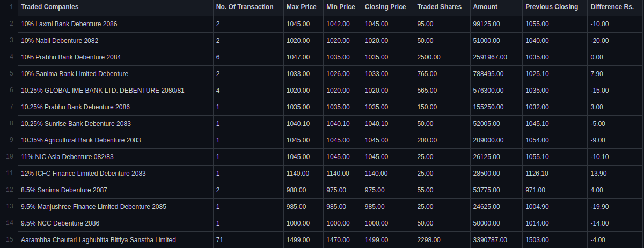Click the Difference Rs. header cell
644x248 pixels.
click(616, 7)
